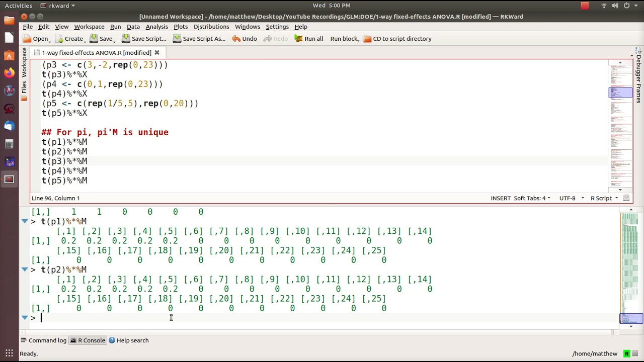This screenshot has height=362, width=644.
Task: Open the Distributions menu
Action: [211, 27]
